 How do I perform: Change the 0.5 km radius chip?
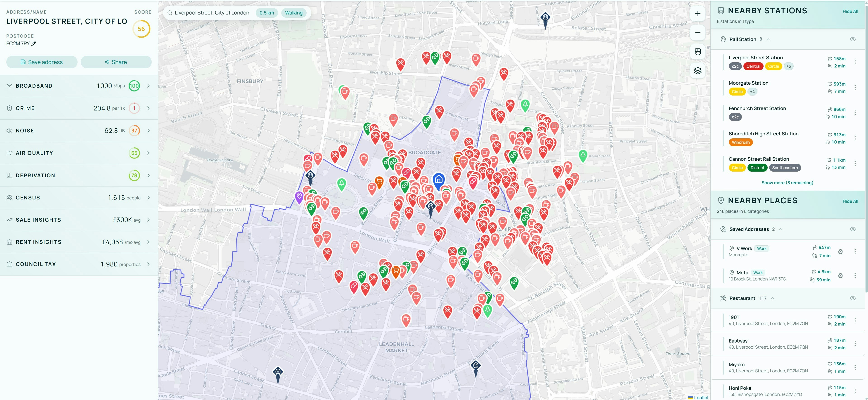267,13
